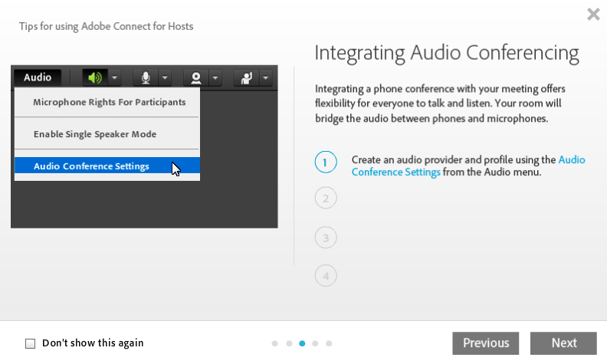The image size is (607, 364).
Task: Go to the Next tip
Action: tap(563, 343)
